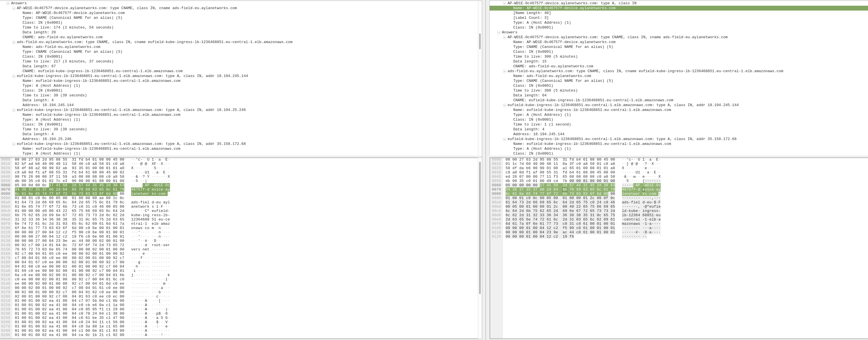Click the boxed byte 65 in right hex row 0070
The height and width of the screenshot is (340, 868).
(565, 189)
